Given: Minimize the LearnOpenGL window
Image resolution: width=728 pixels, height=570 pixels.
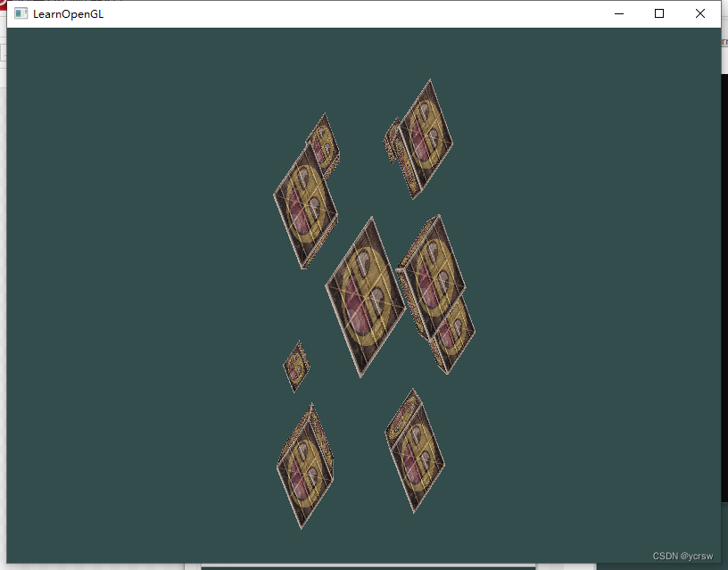Looking at the screenshot, I should click(x=618, y=13).
